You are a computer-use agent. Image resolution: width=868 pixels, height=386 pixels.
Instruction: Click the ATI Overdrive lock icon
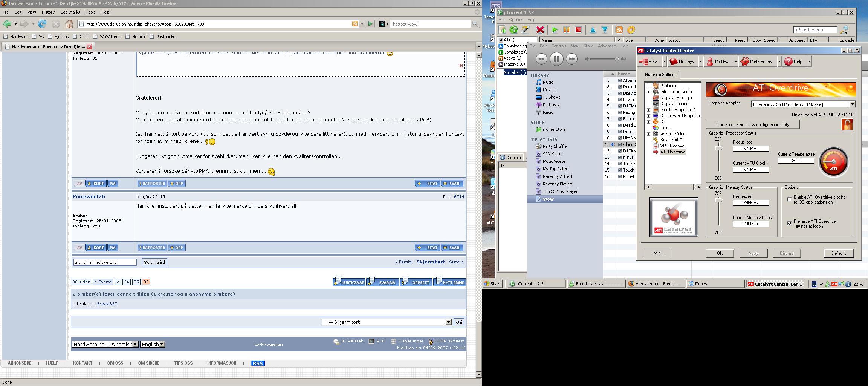pyautogui.click(x=847, y=124)
